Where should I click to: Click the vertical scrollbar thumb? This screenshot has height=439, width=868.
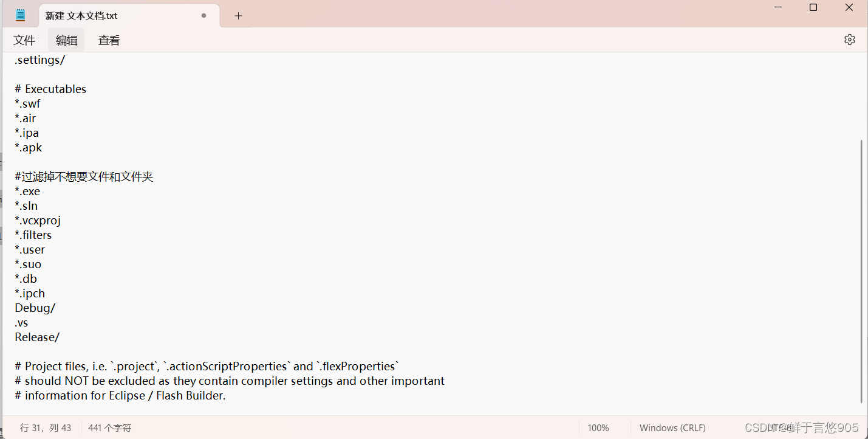pyautogui.click(x=861, y=271)
